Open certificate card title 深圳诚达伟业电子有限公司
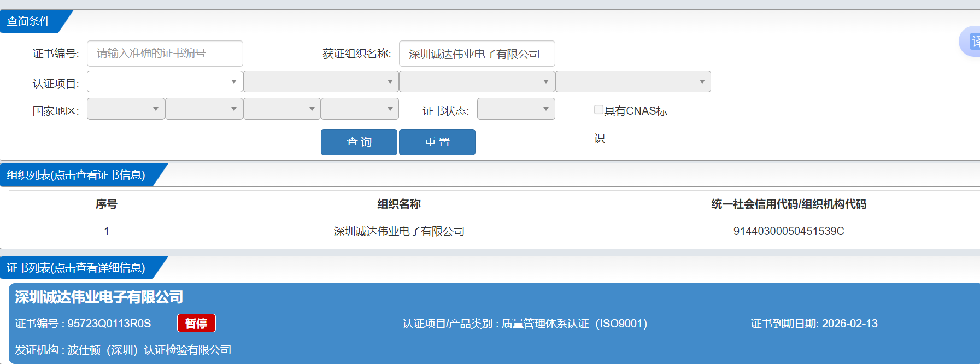980x364 pixels. 99,297
